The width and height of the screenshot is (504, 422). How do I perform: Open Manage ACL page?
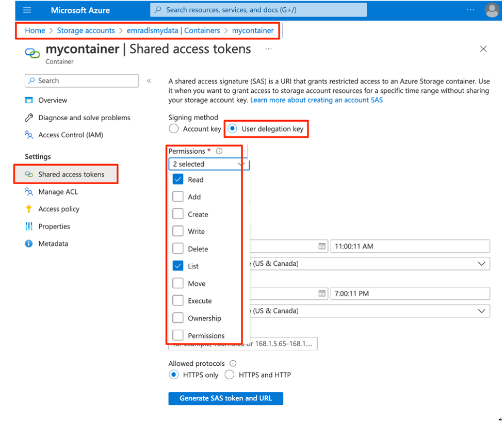tap(58, 192)
